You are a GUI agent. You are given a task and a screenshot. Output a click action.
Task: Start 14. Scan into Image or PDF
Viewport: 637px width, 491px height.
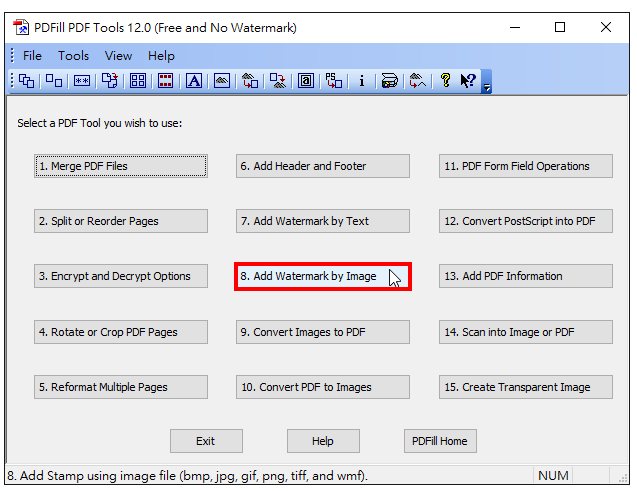click(x=526, y=332)
